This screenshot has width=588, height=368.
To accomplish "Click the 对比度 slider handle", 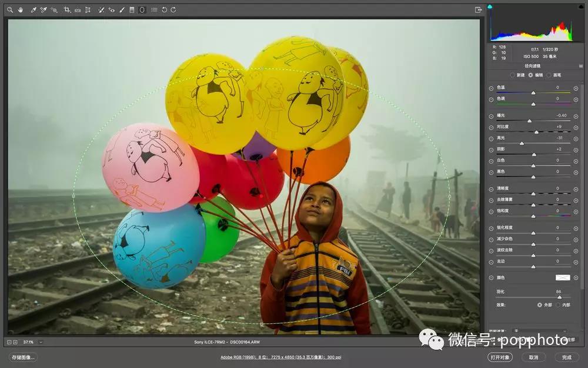I will coord(536,132).
